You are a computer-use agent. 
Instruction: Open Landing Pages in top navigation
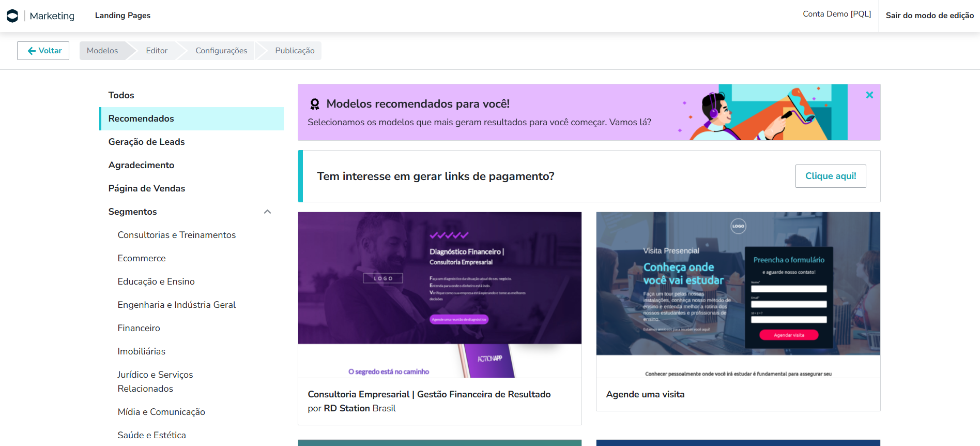click(122, 16)
